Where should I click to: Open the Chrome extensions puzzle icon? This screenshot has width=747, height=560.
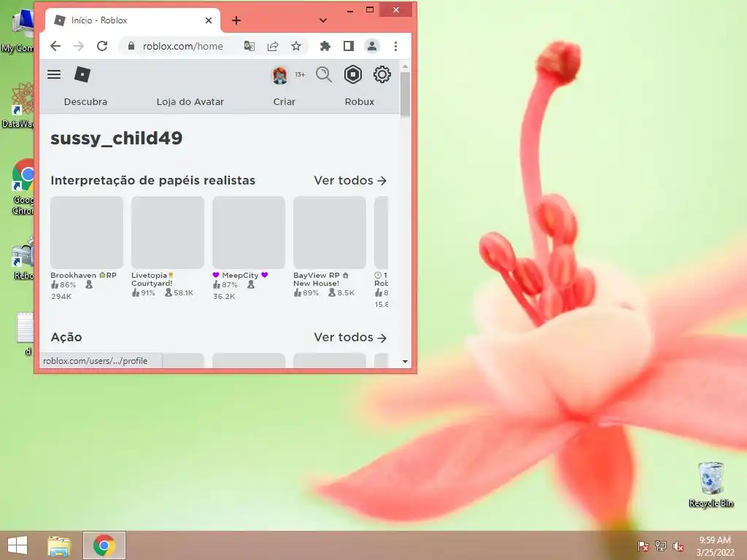click(325, 46)
